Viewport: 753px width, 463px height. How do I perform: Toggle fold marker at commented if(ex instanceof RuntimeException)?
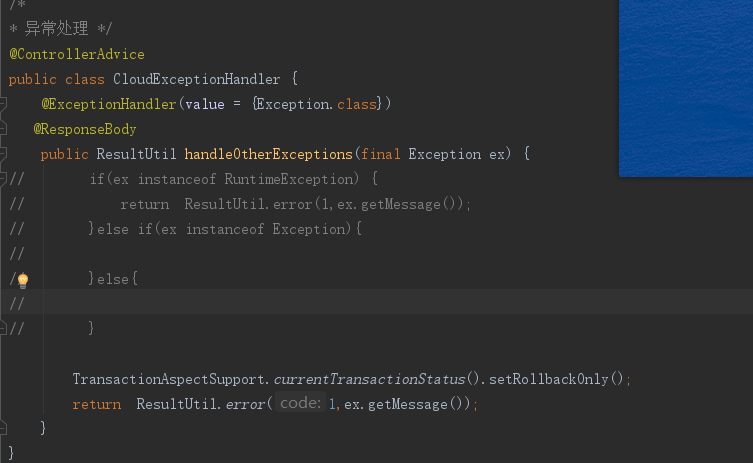(3, 179)
